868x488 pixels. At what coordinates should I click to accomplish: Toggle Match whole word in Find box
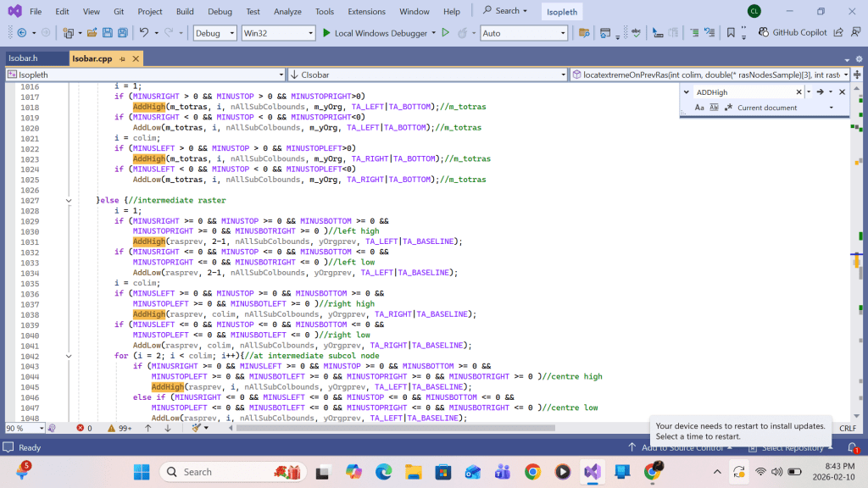tap(714, 108)
